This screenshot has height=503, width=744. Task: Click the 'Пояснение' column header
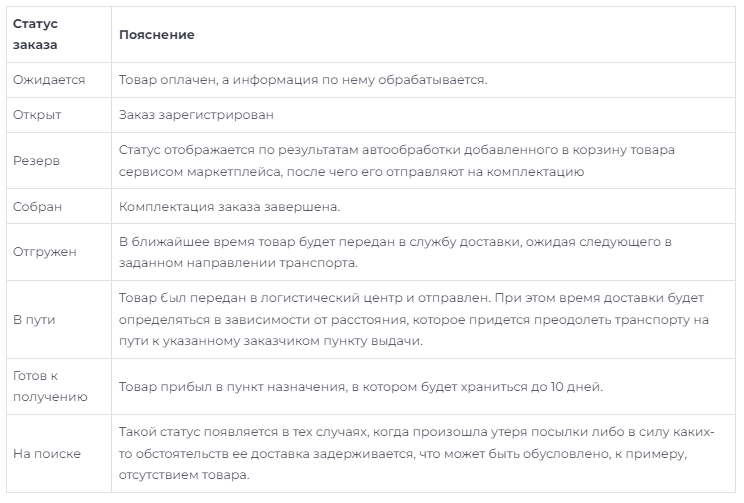click(157, 35)
